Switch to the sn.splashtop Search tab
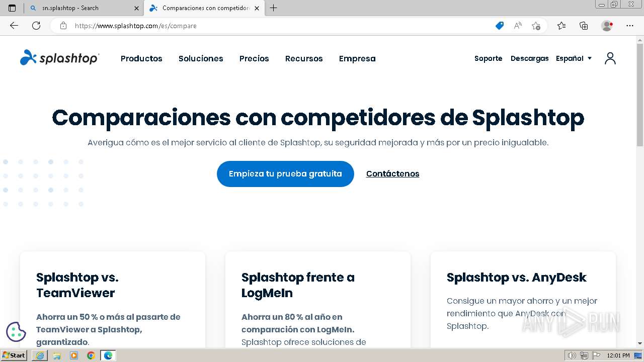The width and height of the screenshot is (644, 362). [83, 8]
